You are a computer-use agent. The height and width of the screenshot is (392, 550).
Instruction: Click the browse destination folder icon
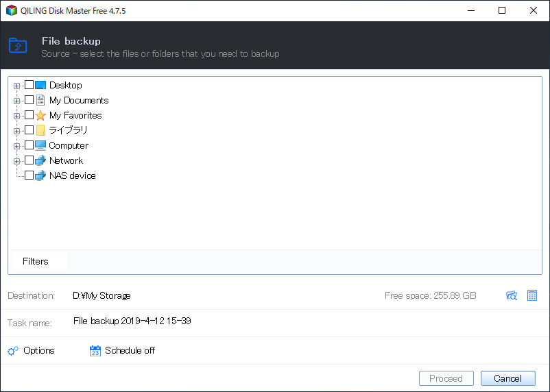(x=511, y=295)
